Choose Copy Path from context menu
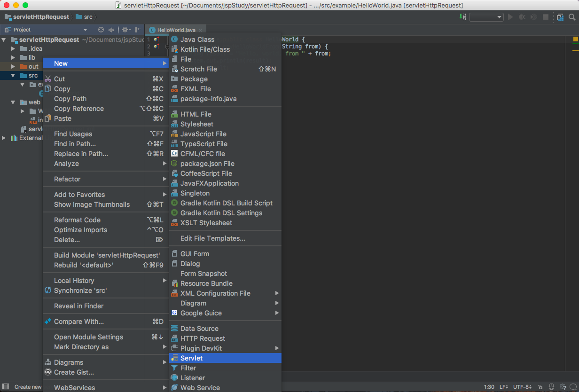 coord(106,99)
